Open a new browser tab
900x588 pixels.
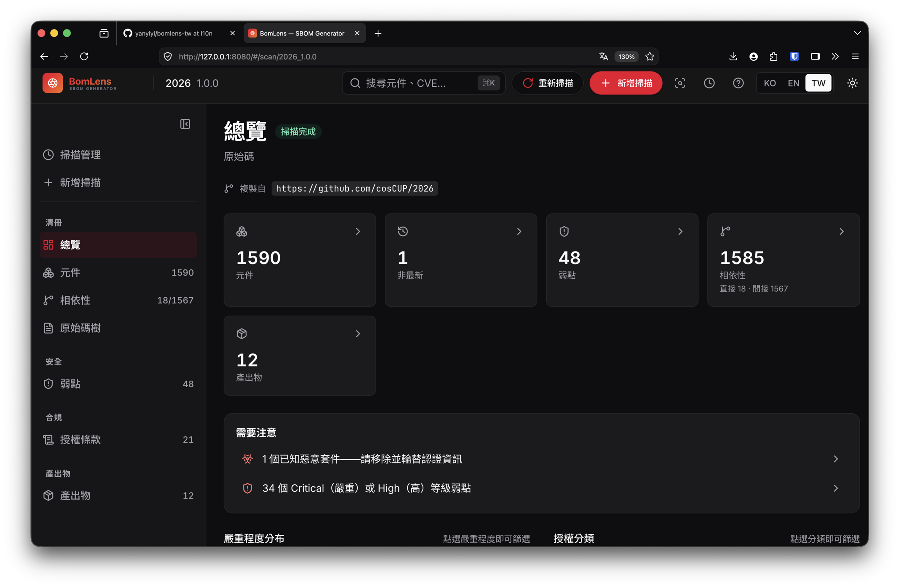[378, 33]
